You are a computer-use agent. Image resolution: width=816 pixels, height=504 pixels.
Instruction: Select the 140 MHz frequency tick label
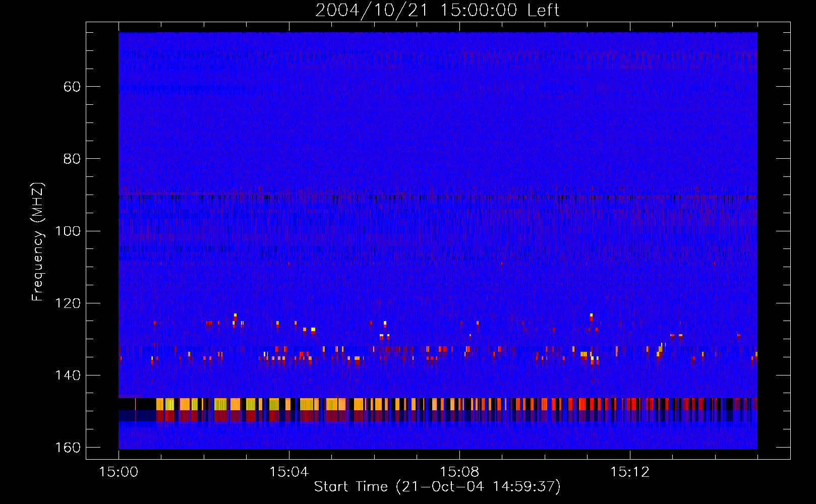pyautogui.click(x=68, y=375)
